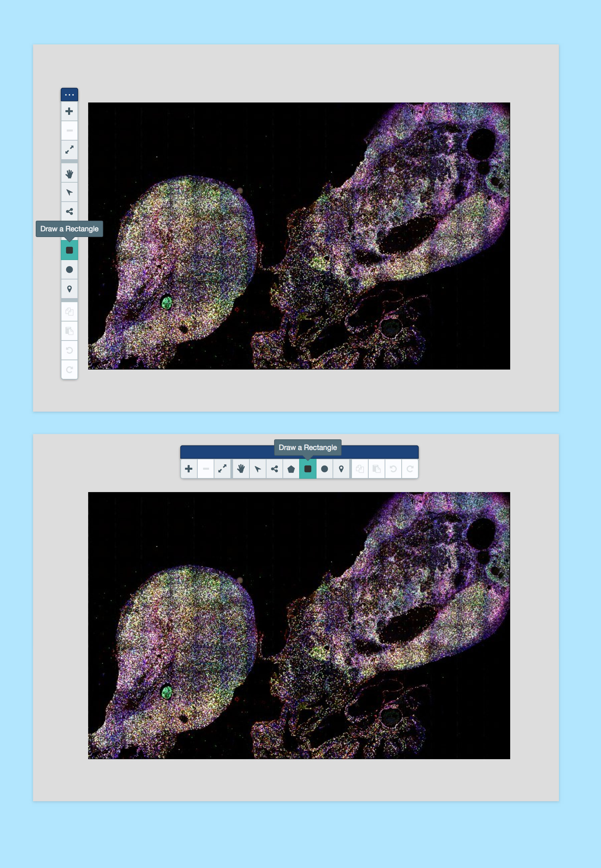Expand the vertical toolbar's three-dot handle
601x868 pixels.
69,94
